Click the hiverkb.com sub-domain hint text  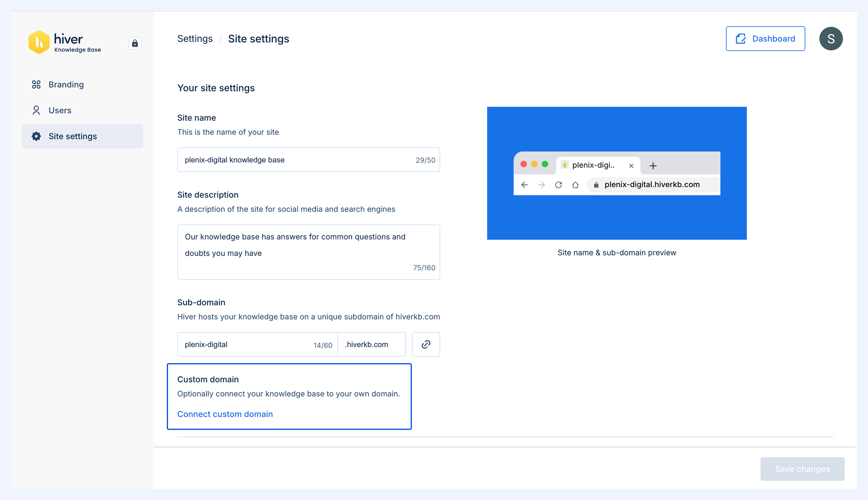pos(308,317)
